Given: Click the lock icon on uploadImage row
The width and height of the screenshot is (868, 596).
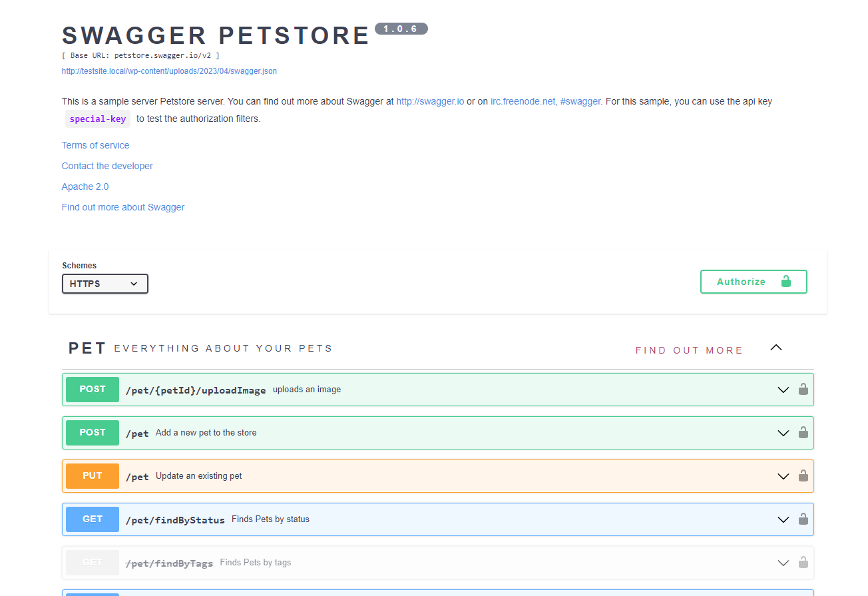Looking at the screenshot, I should (x=803, y=390).
